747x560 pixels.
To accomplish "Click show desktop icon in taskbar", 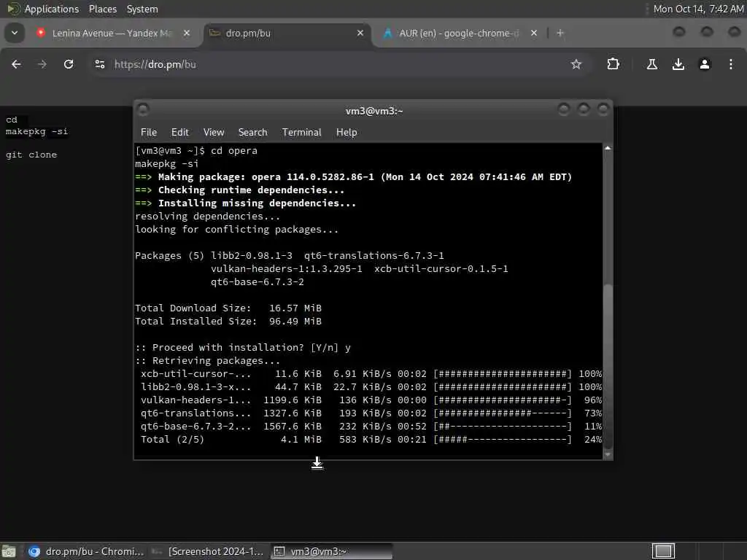I will (9, 551).
